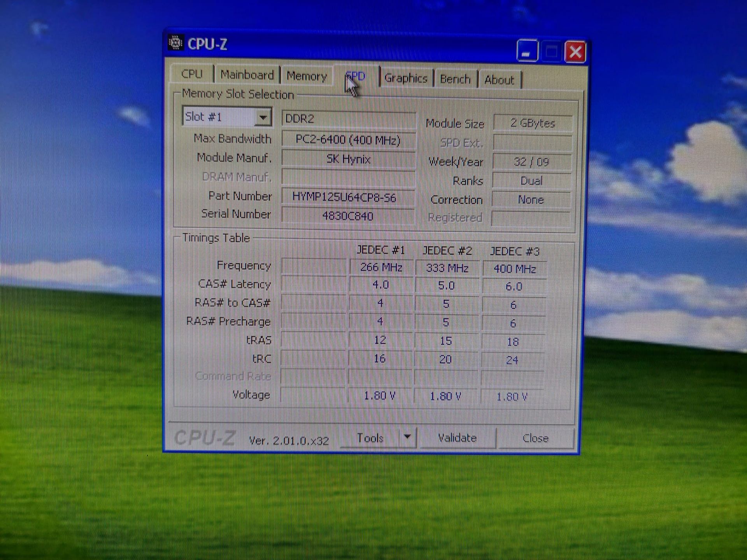Screen dimensions: 747x560
Task: Click the Close button at bottom
Action: (535, 438)
